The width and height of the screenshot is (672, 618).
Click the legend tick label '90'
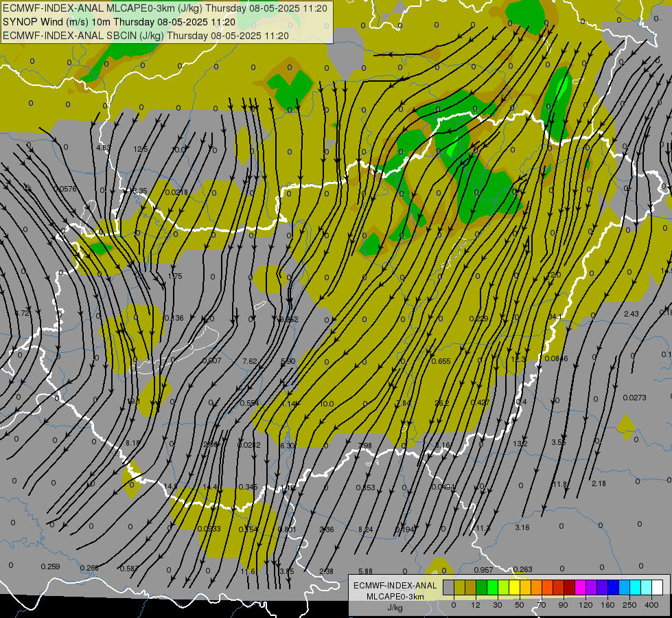(563, 605)
